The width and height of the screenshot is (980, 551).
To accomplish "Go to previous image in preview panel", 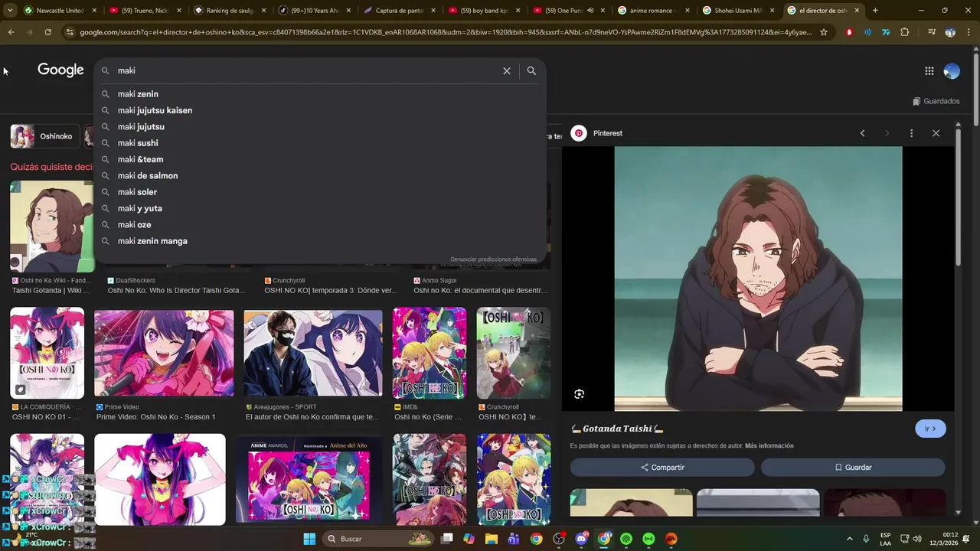I will (x=862, y=133).
